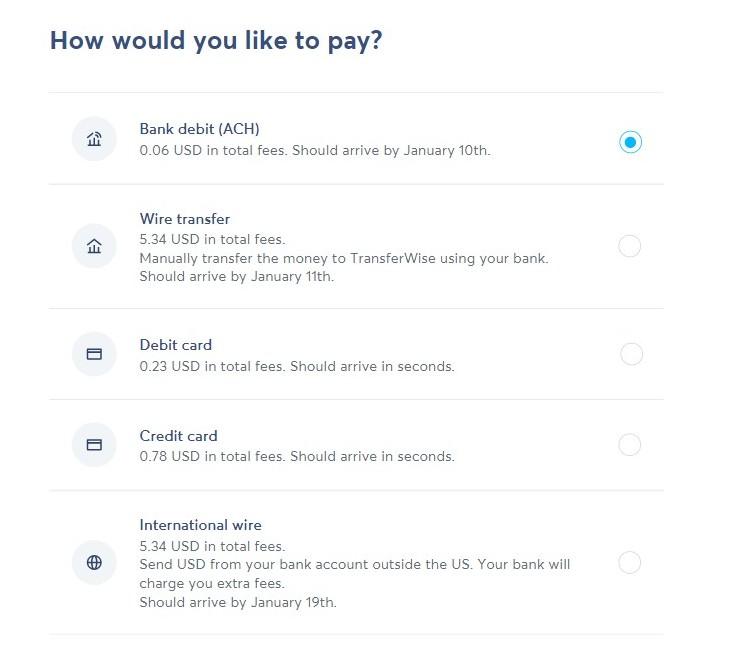Click the Credit card icon

click(x=94, y=445)
